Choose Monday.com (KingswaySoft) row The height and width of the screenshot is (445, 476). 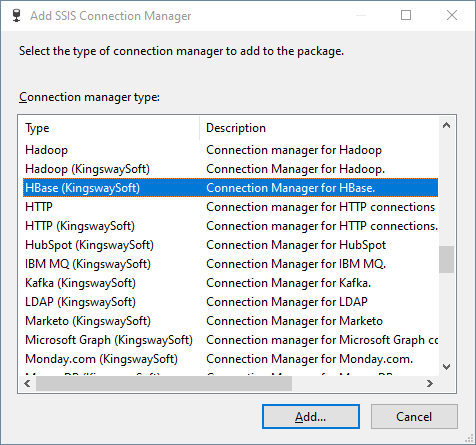230,359
